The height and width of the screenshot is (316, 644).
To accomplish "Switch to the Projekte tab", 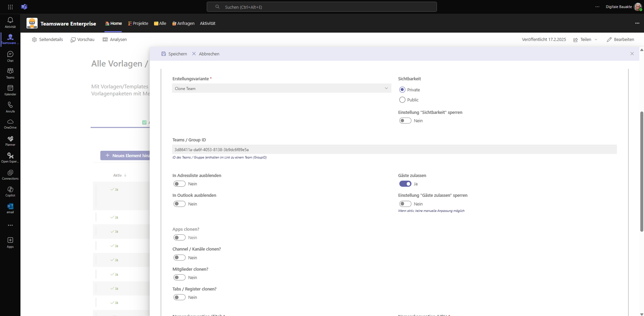I will click(138, 24).
